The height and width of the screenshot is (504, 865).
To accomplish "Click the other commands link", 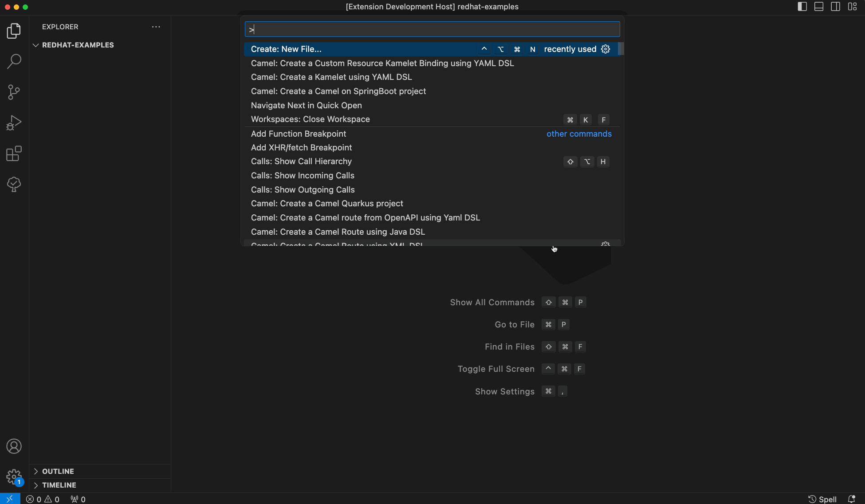I will (579, 134).
